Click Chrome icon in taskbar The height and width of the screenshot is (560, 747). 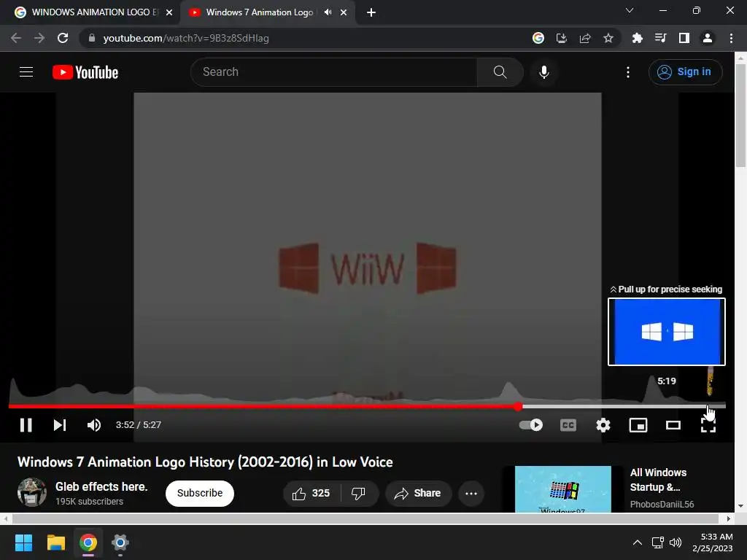tap(88, 542)
